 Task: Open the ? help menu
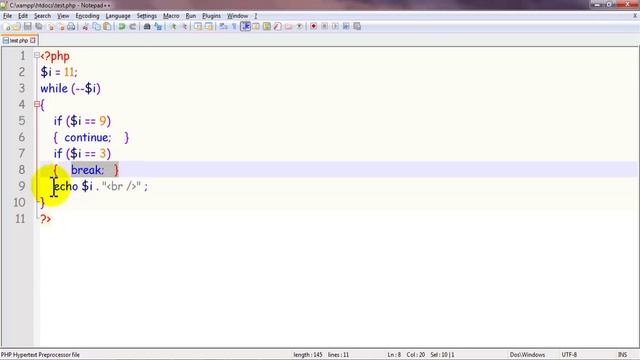tap(256, 16)
